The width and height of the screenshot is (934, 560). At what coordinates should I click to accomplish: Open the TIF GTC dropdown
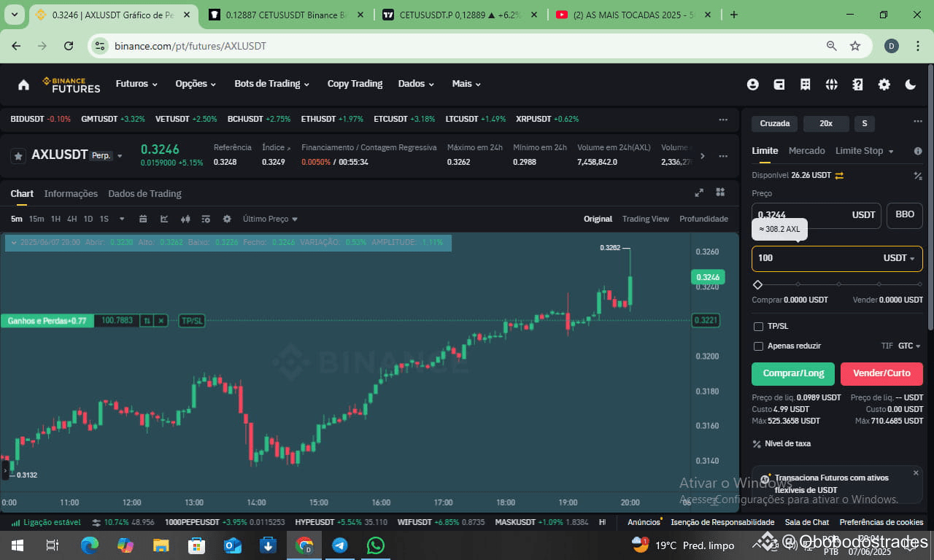tap(909, 346)
